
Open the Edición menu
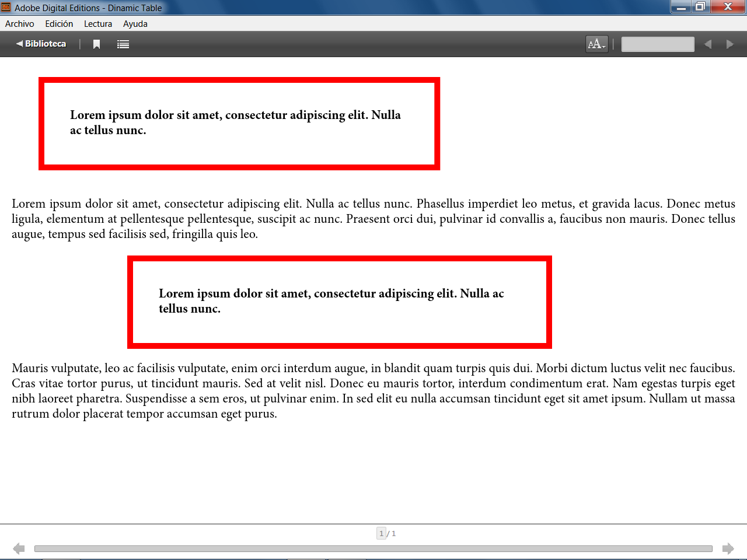[x=59, y=24]
